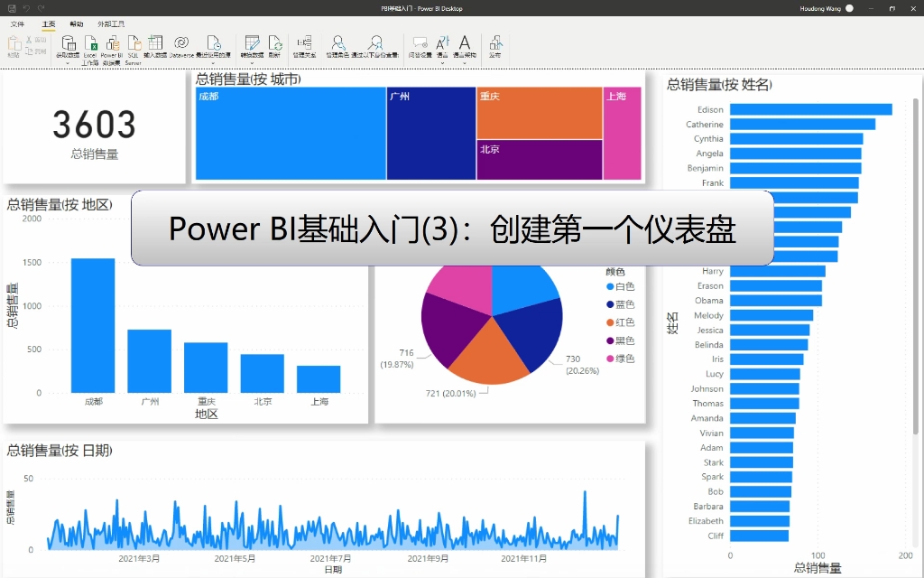924x578 pixels.
Task: Open the Excel workbook source icon
Action: (x=90, y=43)
